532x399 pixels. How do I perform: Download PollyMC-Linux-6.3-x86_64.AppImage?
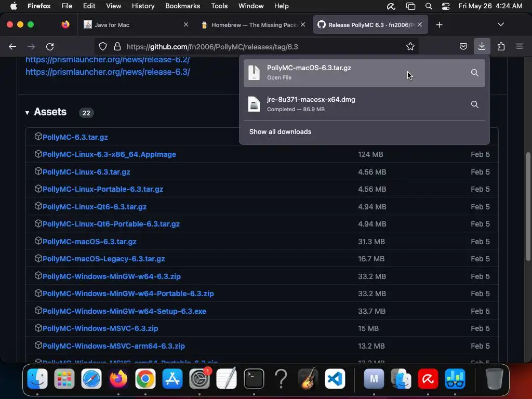(x=109, y=154)
